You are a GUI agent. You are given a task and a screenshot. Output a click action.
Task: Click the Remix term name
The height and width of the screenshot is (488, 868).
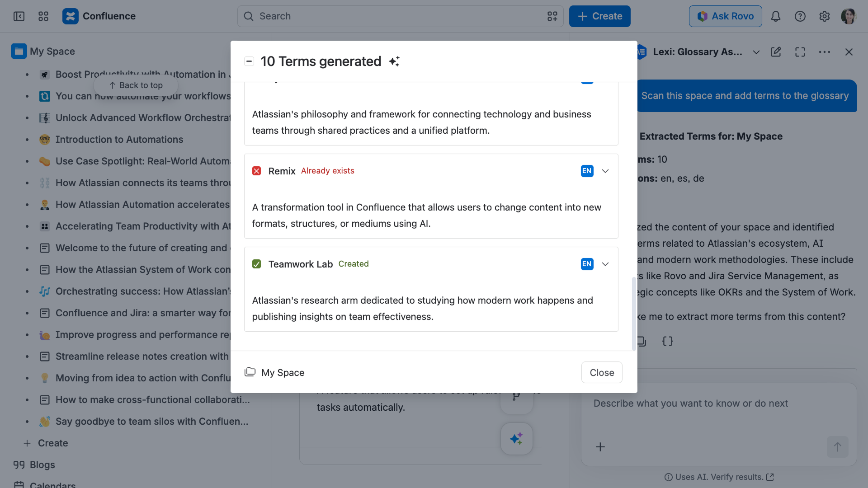282,171
